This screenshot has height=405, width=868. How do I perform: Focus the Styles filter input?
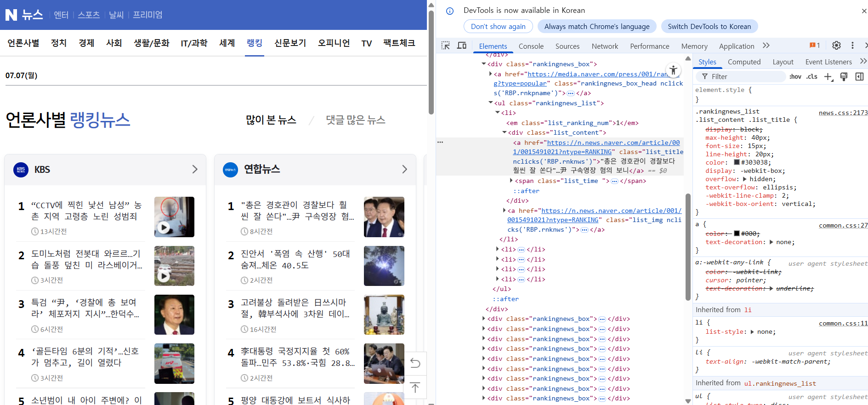(741, 77)
